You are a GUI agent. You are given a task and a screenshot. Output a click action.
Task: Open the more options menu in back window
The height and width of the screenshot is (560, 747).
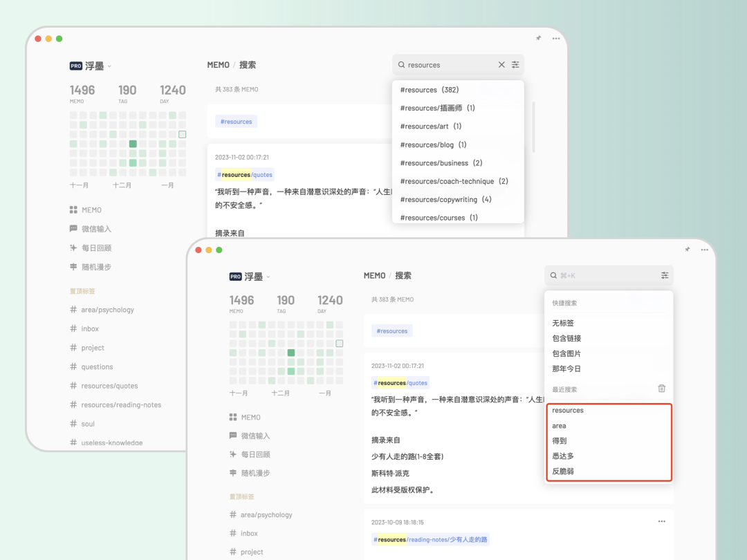tap(556, 39)
